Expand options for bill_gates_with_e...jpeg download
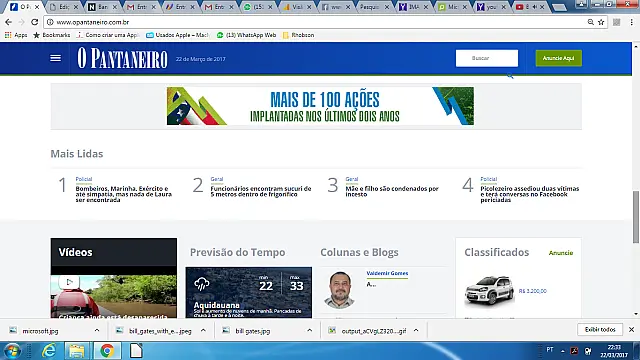Image resolution: width=640 pixels, height=360 pixels. (x=203, y=331)
